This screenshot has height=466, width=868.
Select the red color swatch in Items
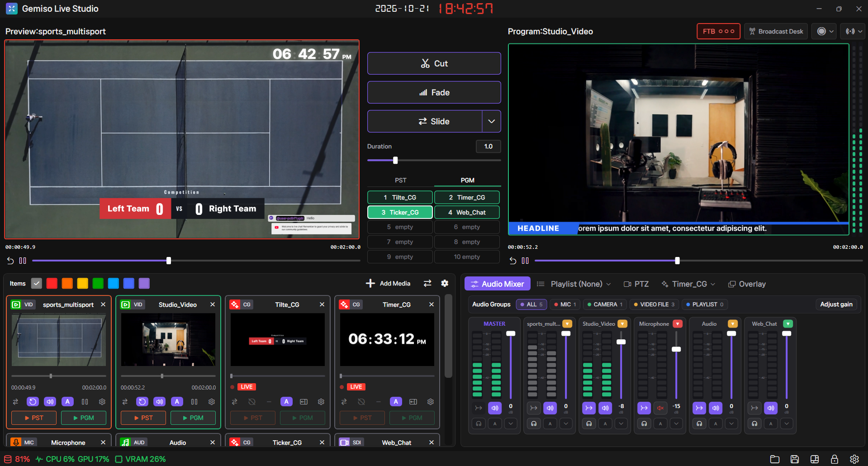pyautogui.click(x=52, y=283)
